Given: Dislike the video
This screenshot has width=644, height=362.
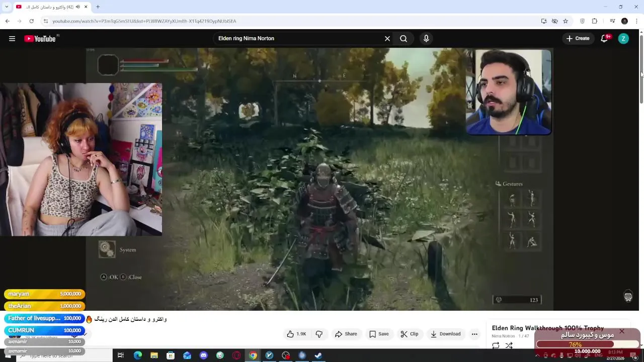Looking at the screenshot, I should pos(319,334).
